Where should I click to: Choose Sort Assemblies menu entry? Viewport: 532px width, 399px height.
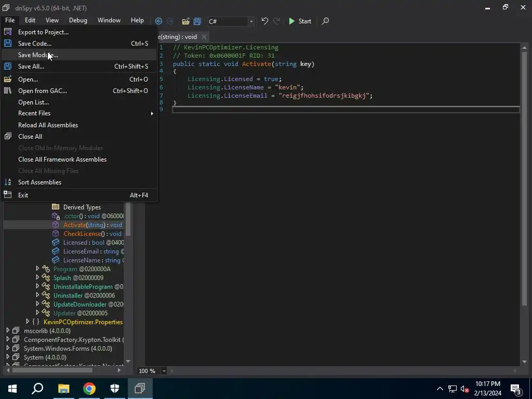point(79,182)
